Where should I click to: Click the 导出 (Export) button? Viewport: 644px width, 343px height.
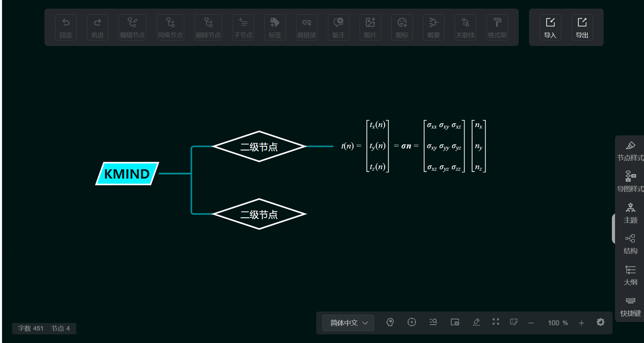[x=582, y=27]
